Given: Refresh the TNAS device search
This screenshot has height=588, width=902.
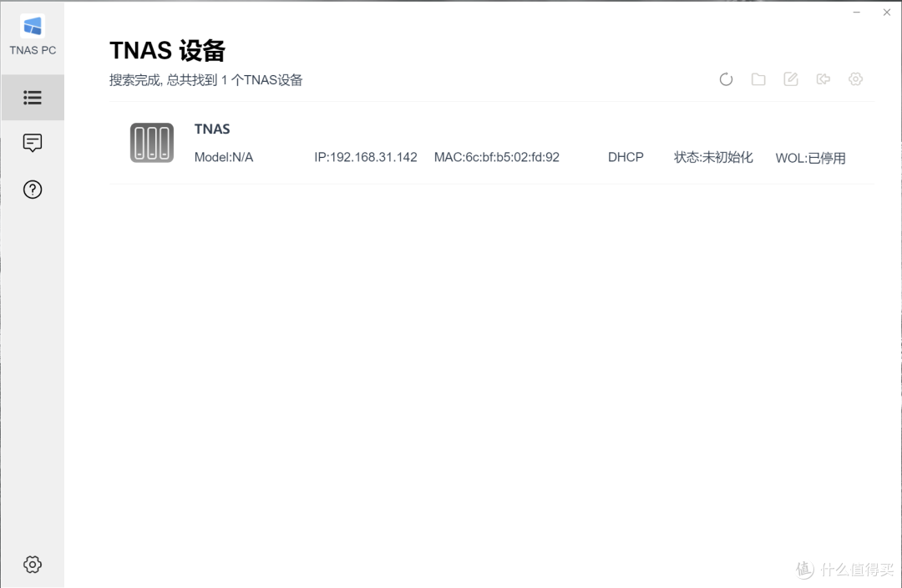Looking at the screenshot, I should point(726,79).
